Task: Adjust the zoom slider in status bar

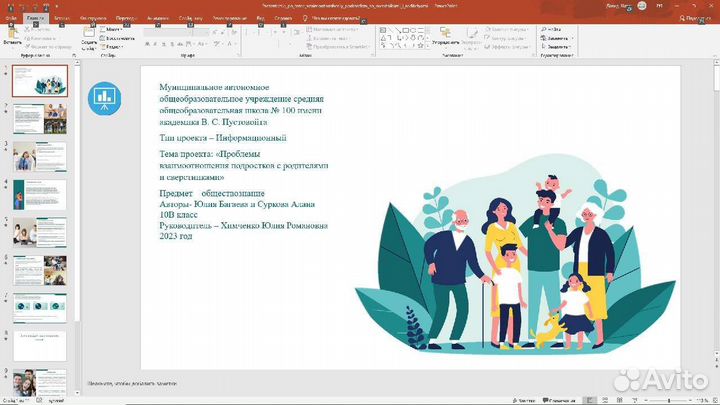Action: coord(669,401)
